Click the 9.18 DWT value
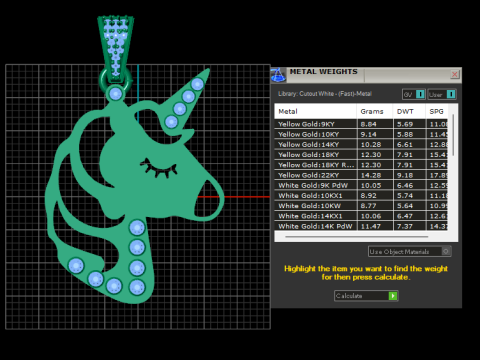This screenshot has width=480, height=360. coord(405,175)
